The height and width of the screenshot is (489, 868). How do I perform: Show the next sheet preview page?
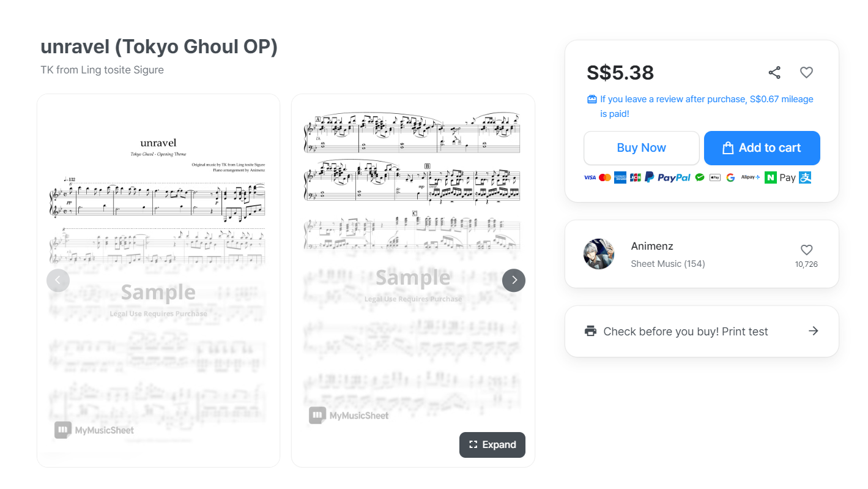point(514,280)
